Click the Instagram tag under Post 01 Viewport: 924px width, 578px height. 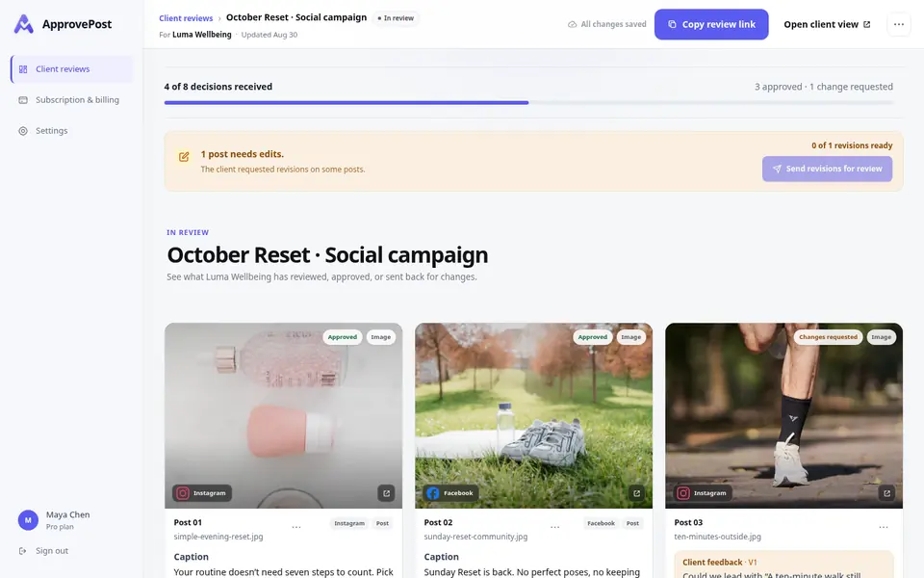pyautogui.click(x=349, y=523)
